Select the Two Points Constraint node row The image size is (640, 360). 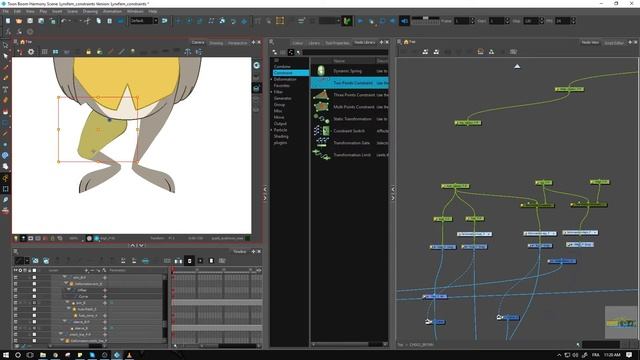tap(349, 83)
